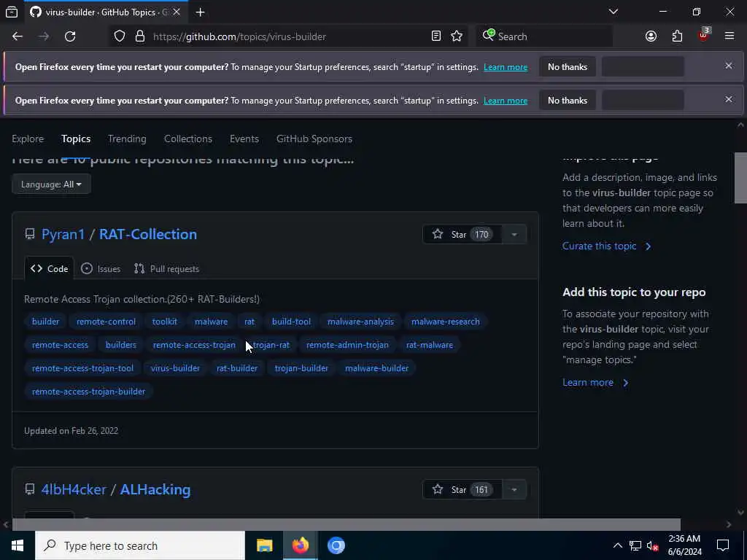The width and height of the screenshot is (747, 560).
Task: Click Learn more in first startup notification
Action: click(506, 67)
